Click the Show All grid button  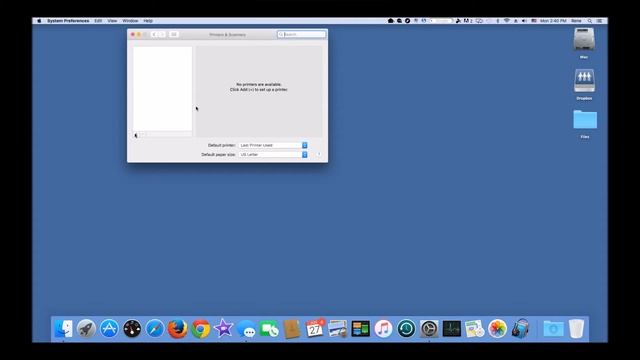click(x=173, y=35)
